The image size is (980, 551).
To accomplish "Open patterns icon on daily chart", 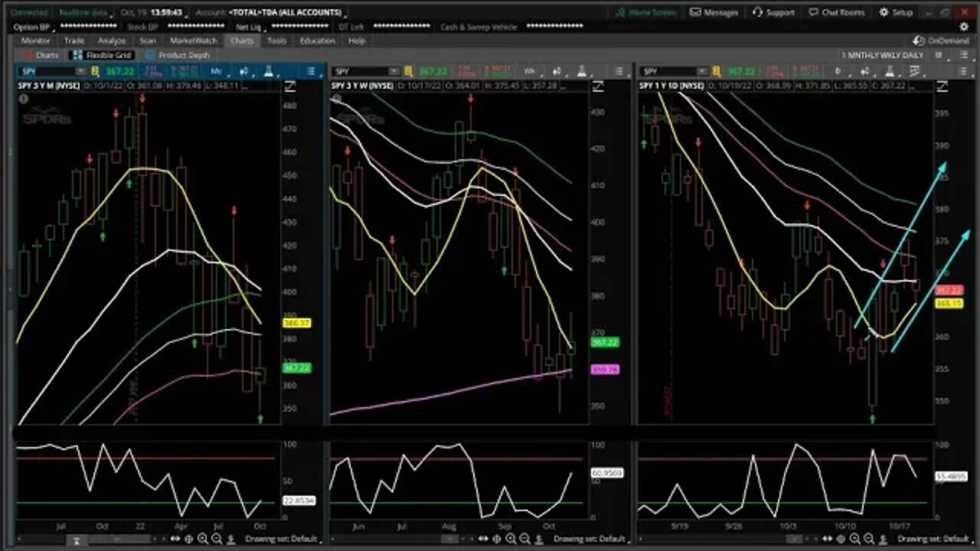I will pyautogui.click(x=913, y=71).
